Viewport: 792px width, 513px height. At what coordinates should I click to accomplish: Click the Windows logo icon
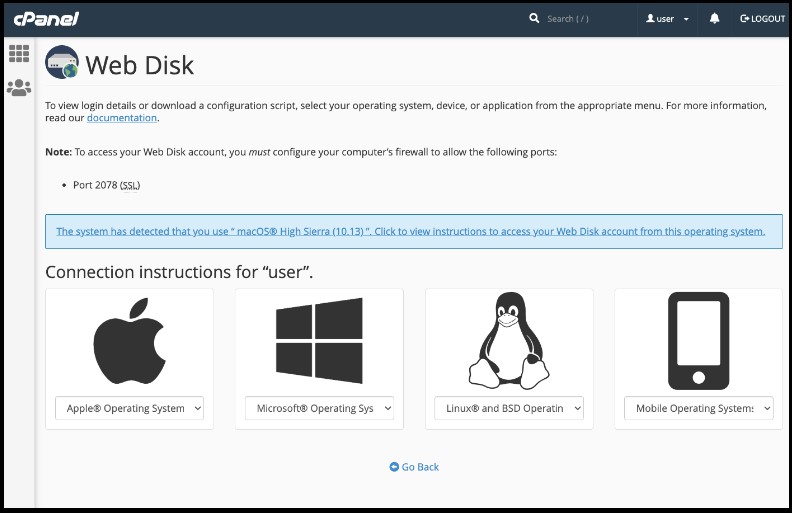click(x=319, y=341)
